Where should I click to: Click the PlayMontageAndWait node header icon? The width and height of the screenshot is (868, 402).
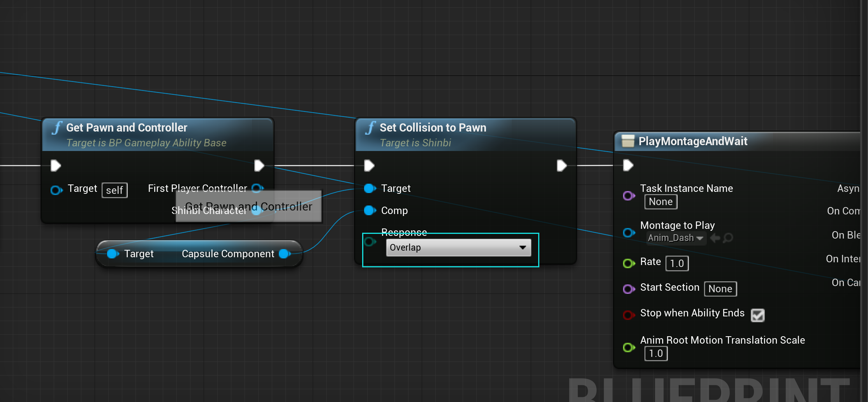[x=628, y=141]
